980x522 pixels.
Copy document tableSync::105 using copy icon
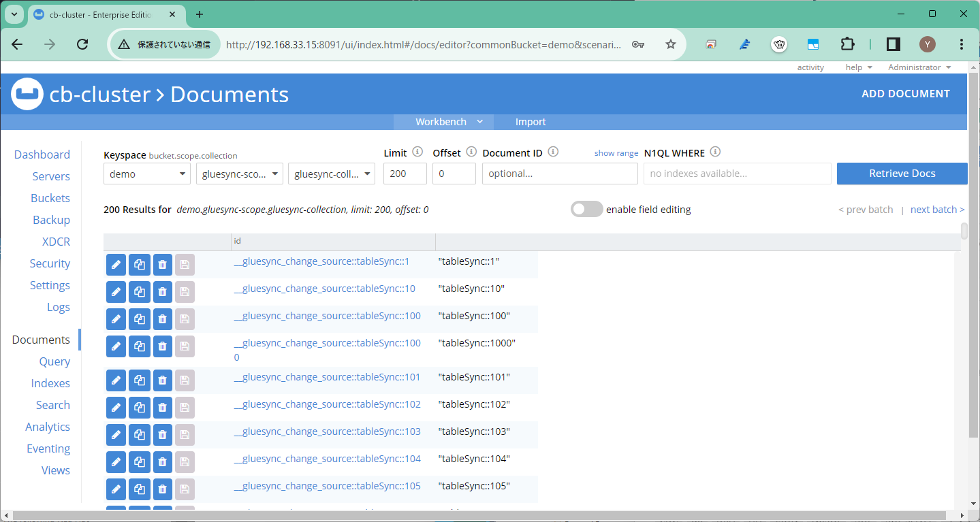click(x=139, y=489)
